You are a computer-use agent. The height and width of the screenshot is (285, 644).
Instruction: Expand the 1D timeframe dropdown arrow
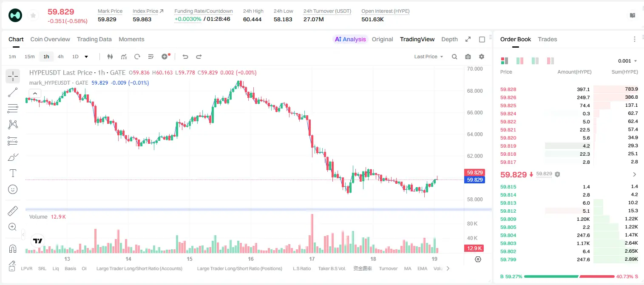click(x=86, y=57)
